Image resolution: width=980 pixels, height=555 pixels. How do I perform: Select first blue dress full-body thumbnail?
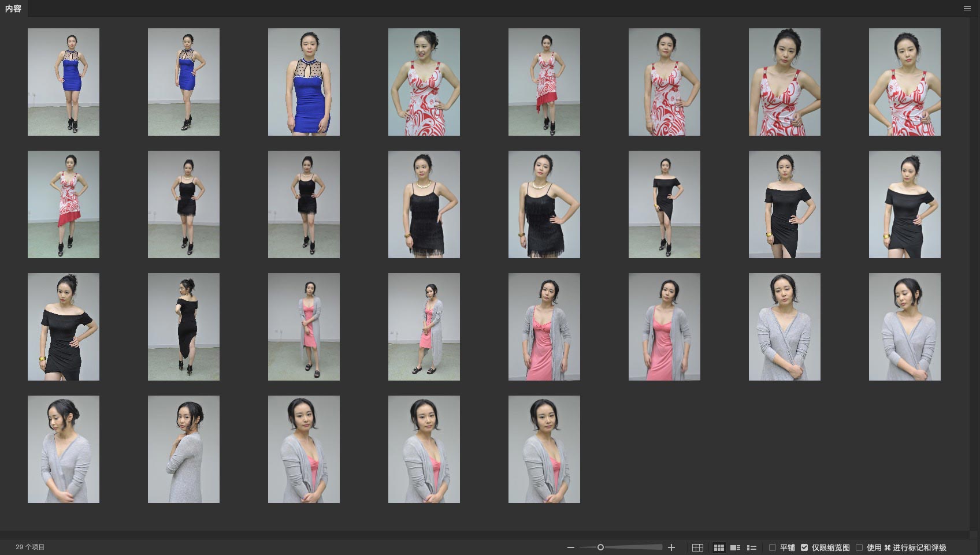(x=64, y=82)
